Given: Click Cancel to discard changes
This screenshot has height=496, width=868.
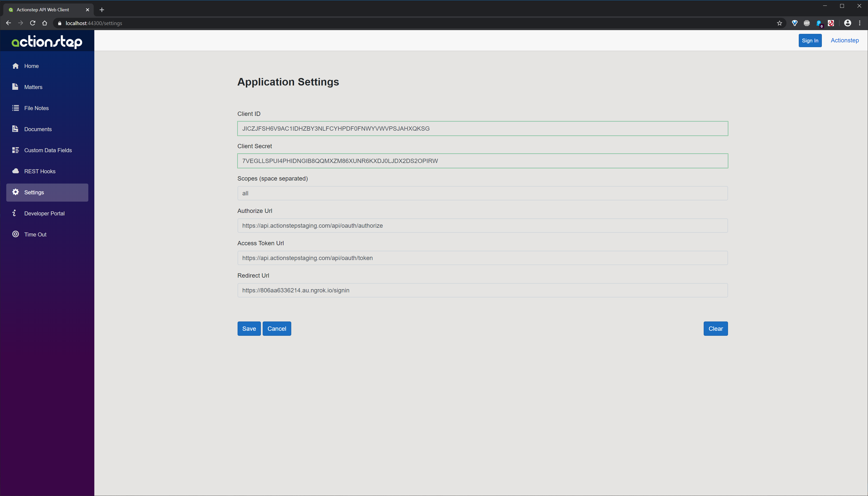Looking at the screenshot, I should pyautogui.click(x=277, y=328).
